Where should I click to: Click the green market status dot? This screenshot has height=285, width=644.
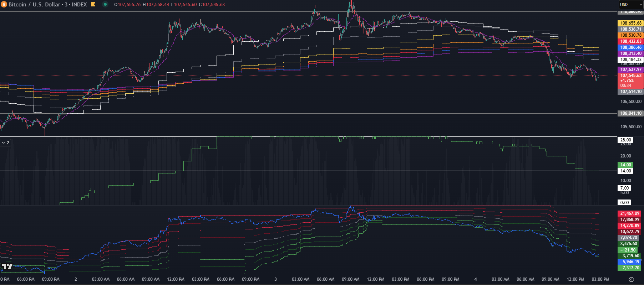click(105, 5)
